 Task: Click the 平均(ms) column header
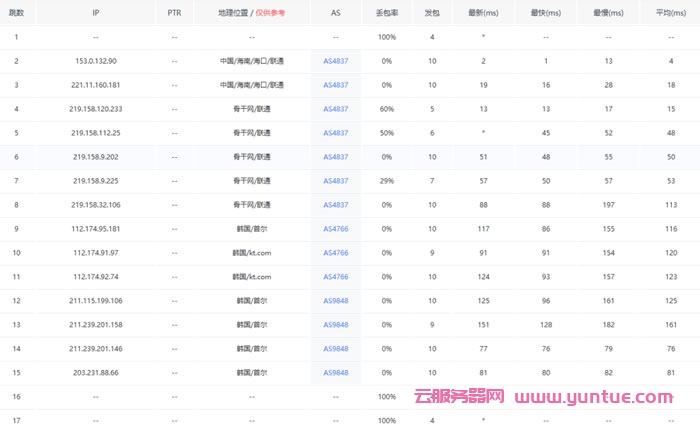(671, 13)
